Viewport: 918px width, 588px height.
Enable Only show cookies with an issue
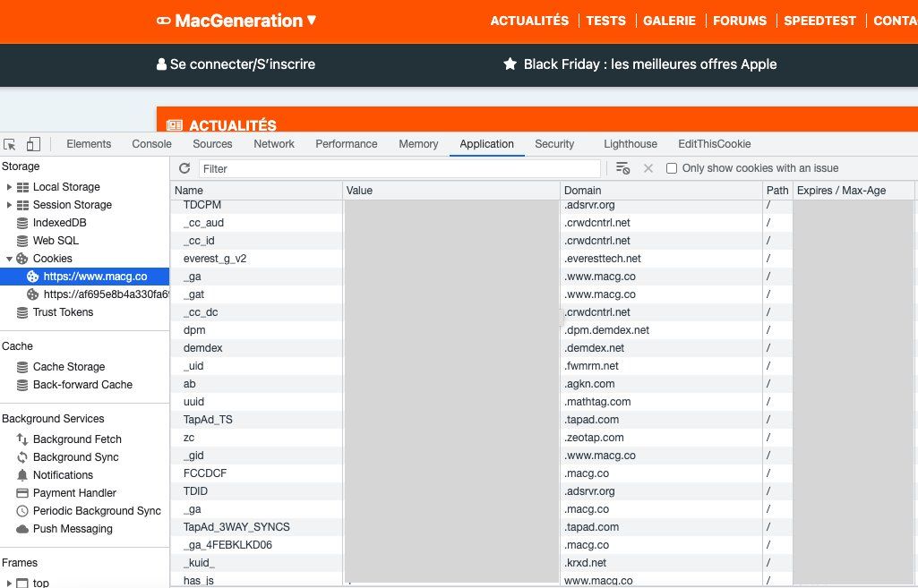point(672,168)
